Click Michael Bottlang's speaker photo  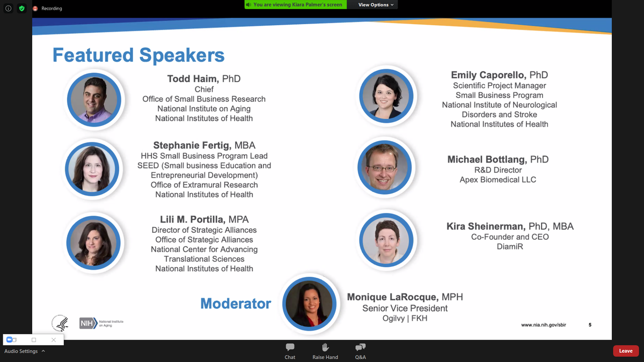coord(384,167)
